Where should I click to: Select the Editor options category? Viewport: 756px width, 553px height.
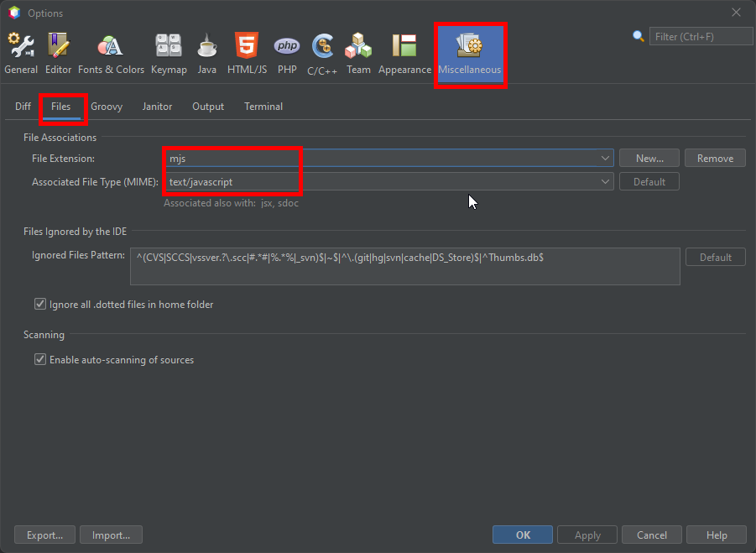click(58, 54)
